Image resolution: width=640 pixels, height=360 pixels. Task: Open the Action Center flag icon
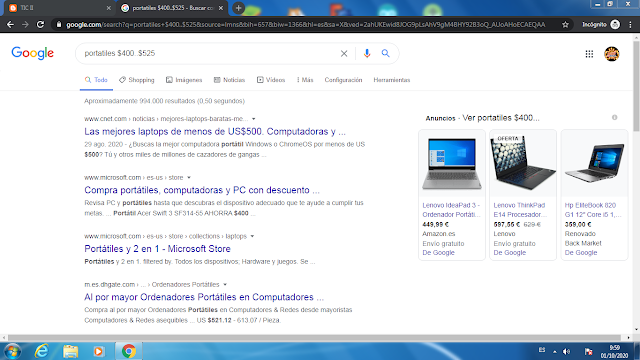[x=588, y=351]
